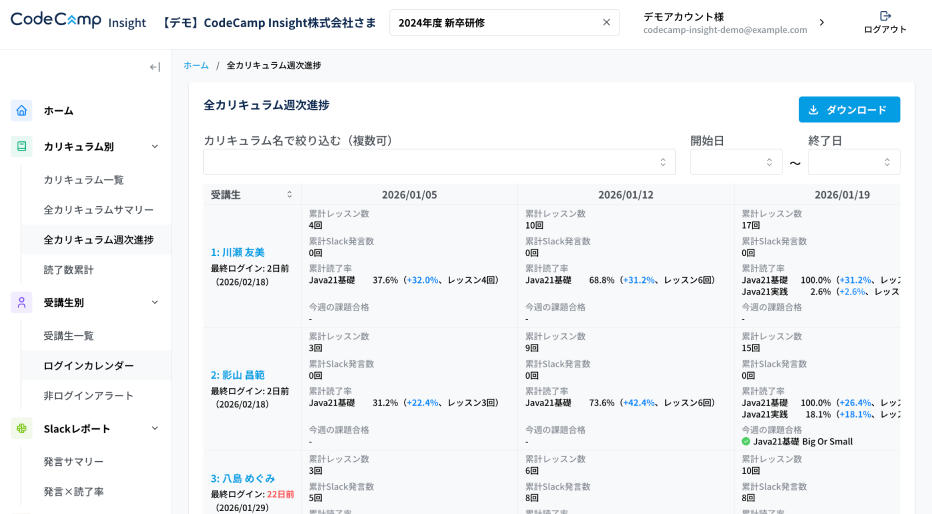Viewport: 932px width, 514px height.
Task: Open the 終了日 date dropdown
Action: 854,162
